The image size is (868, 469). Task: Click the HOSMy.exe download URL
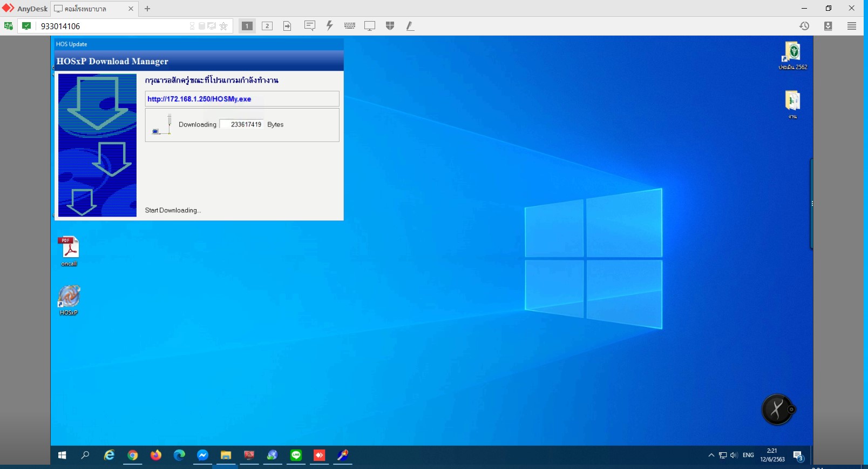point(199,99)
